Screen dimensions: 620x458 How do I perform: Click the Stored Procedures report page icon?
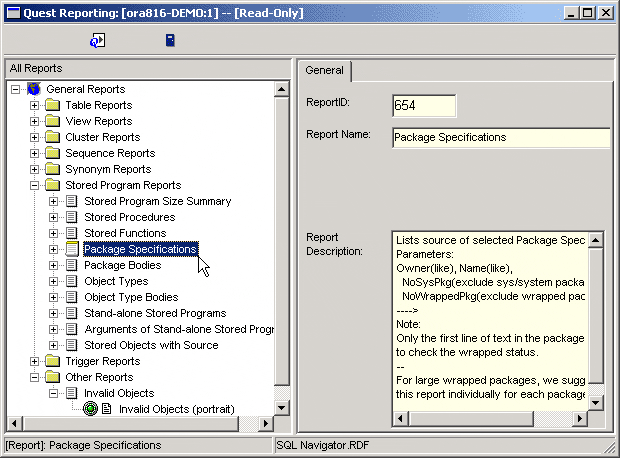click(x=72, y=217)
